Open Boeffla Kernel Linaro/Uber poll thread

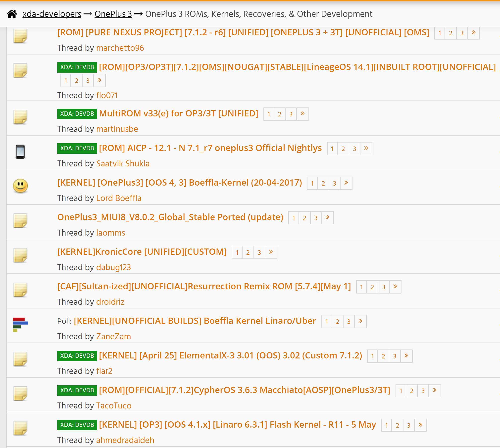click(x=195, y=321)
